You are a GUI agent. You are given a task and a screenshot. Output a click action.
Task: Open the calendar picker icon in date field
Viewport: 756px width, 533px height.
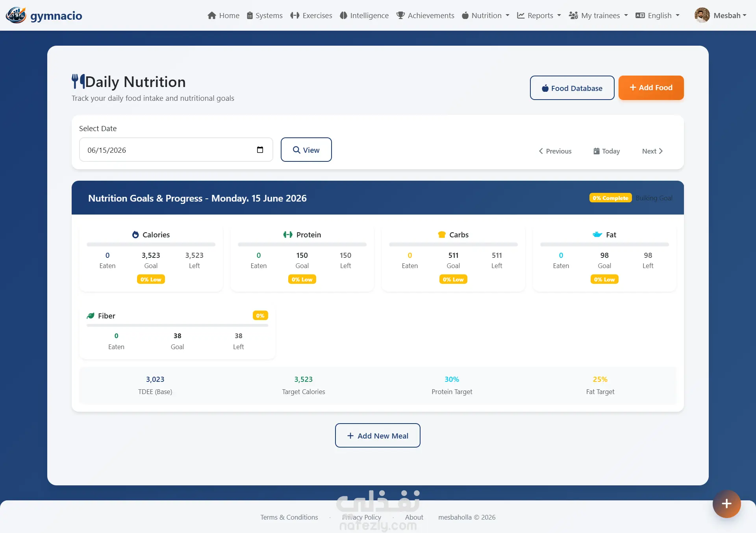(x=260, y=150)
